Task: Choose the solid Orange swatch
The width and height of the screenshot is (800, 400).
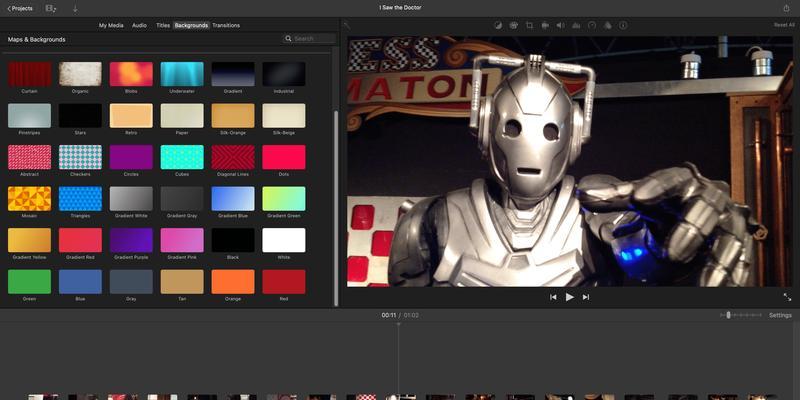Action: tap(233, 282)
